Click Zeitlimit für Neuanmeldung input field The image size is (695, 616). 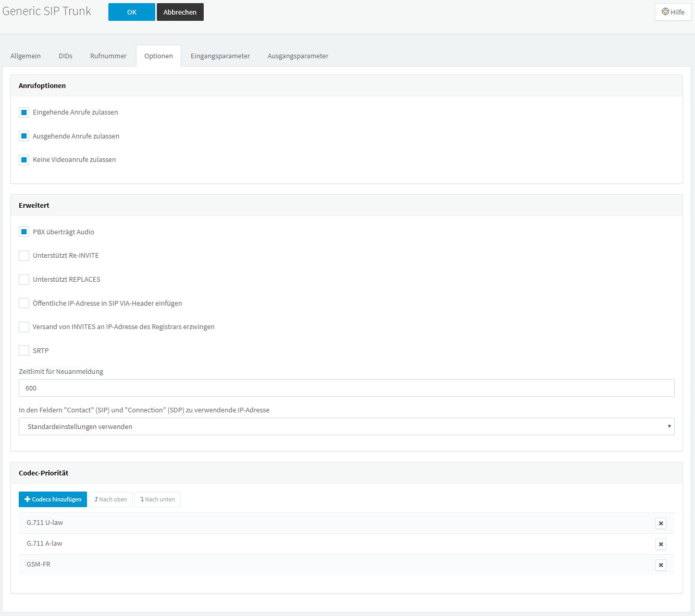(x=346, y=388)
